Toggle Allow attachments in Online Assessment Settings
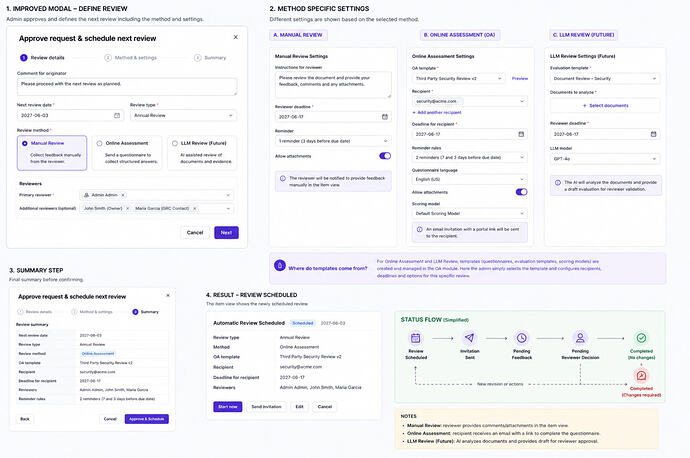Screen dimensions: 690x458 click(521, 192)
